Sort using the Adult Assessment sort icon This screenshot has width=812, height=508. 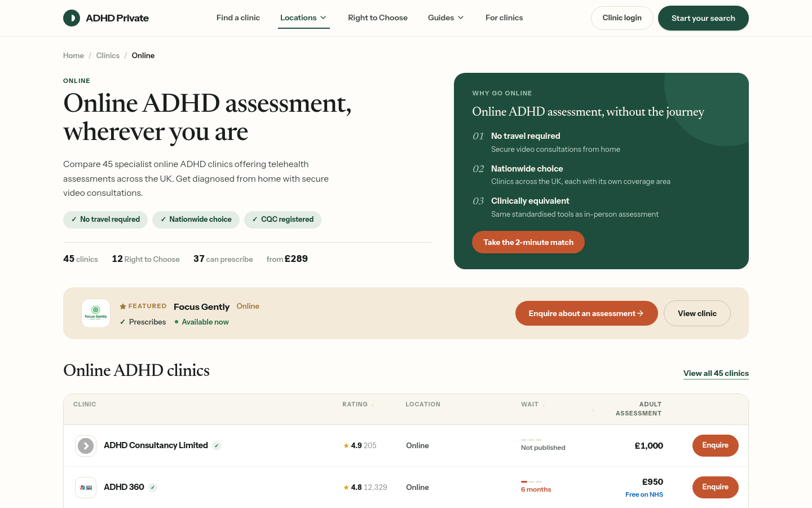pyautogui.click(x=593, y=410)
